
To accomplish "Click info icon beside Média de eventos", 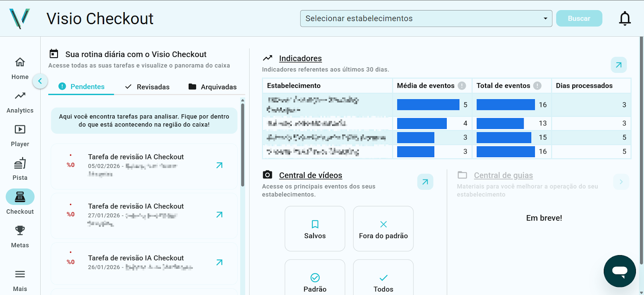I will coord(462,86).
